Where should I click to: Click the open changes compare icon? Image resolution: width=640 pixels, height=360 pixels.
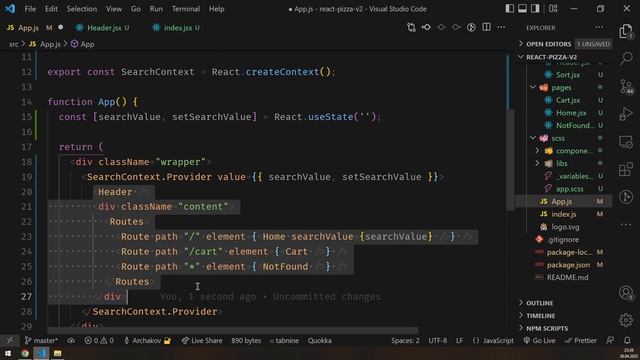411,27
